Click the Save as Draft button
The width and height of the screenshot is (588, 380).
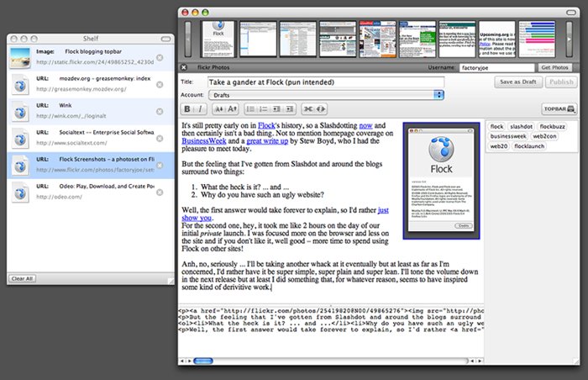pyautogui.click(x=518, y=82)
